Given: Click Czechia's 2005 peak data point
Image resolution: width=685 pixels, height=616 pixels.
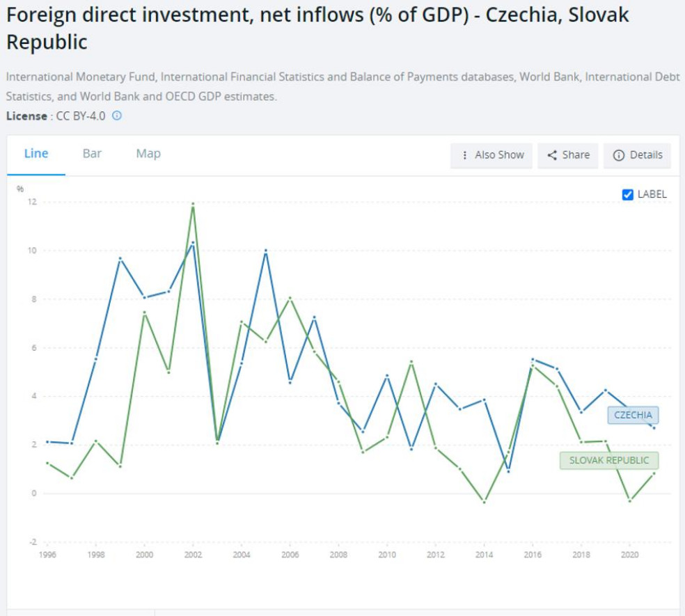Looking at the screenshot, I should click(x=265, y=251).
